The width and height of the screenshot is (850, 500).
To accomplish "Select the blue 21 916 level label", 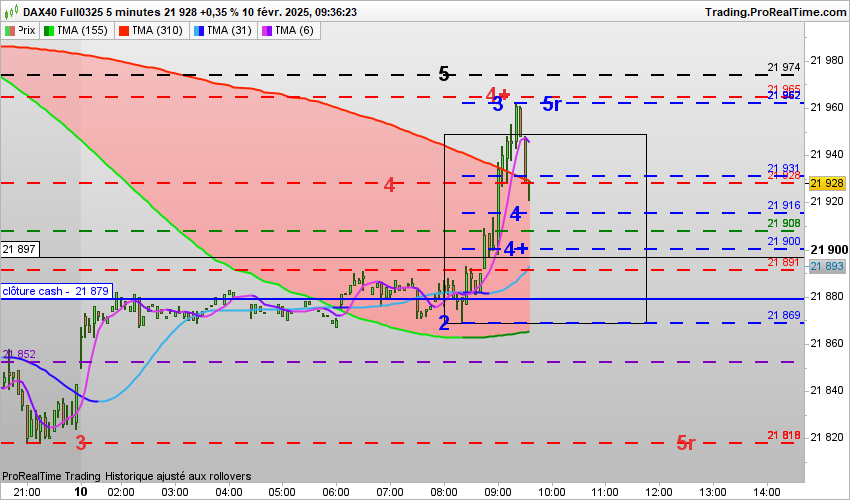I will [783, 205].
